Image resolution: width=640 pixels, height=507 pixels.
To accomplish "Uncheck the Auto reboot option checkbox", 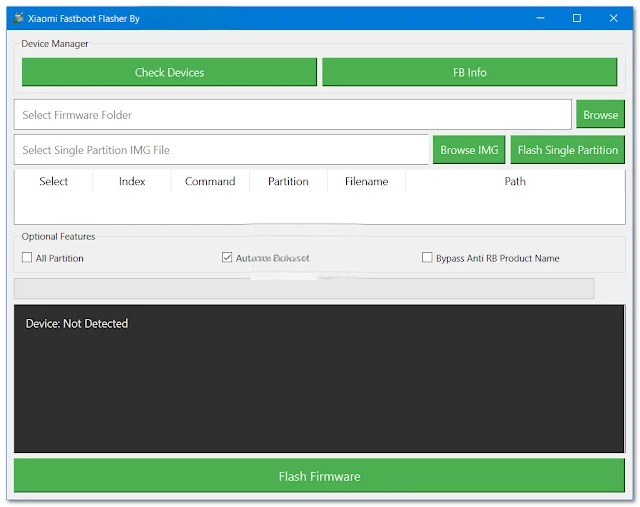I will tap(227, 257).
